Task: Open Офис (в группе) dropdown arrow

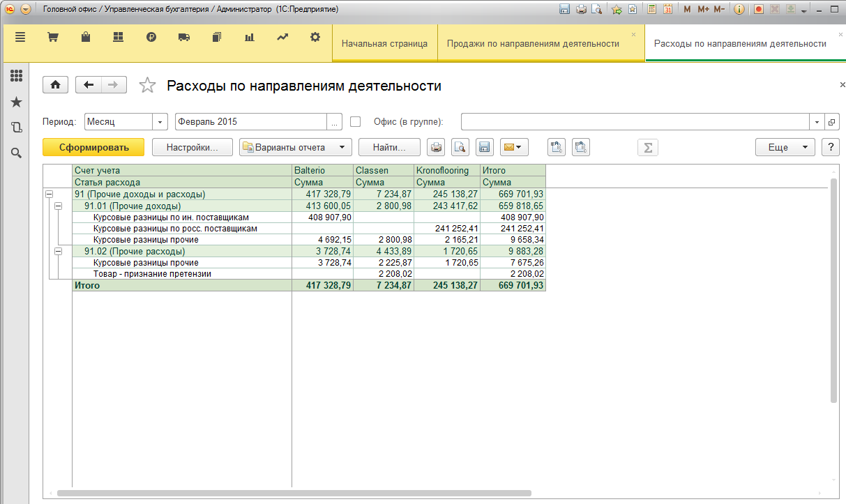Action: point(817,121)
